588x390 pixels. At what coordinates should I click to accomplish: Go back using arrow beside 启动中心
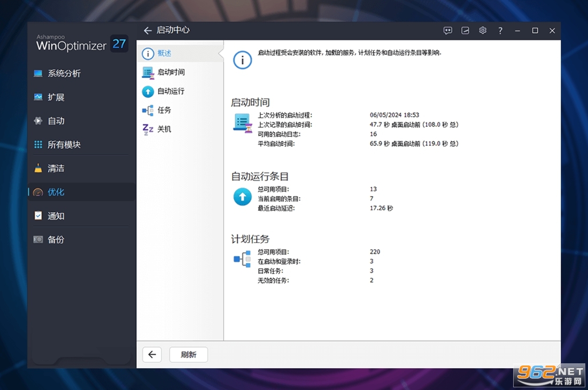coord(148,30)
